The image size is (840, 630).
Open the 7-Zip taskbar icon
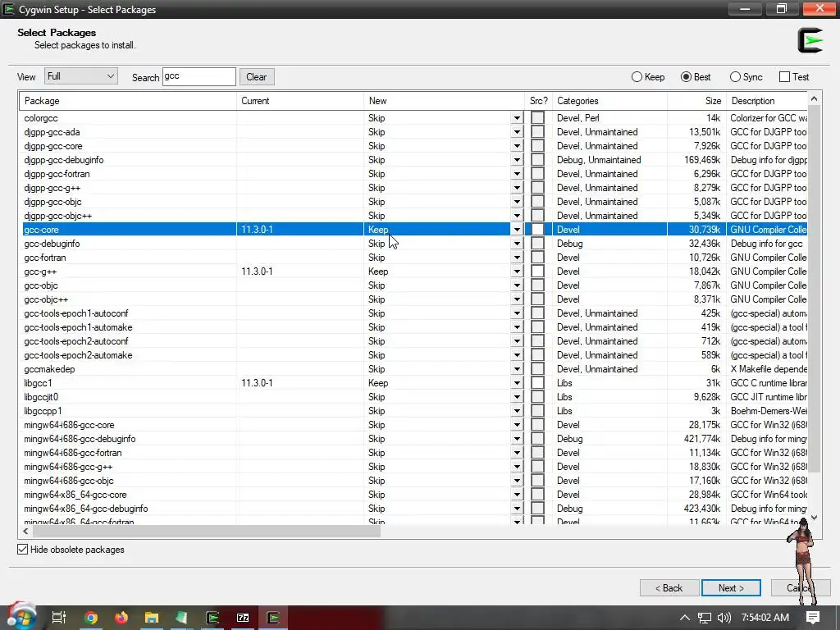243,618
